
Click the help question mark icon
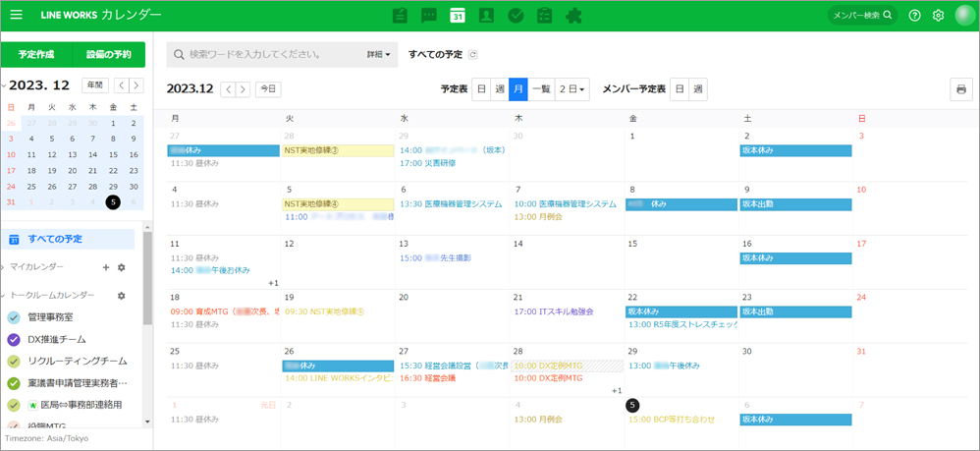coord(914,16)
